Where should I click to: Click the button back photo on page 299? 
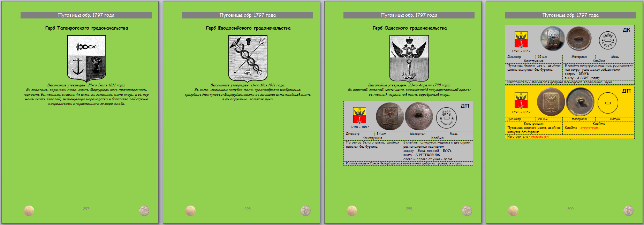(419, 116)
